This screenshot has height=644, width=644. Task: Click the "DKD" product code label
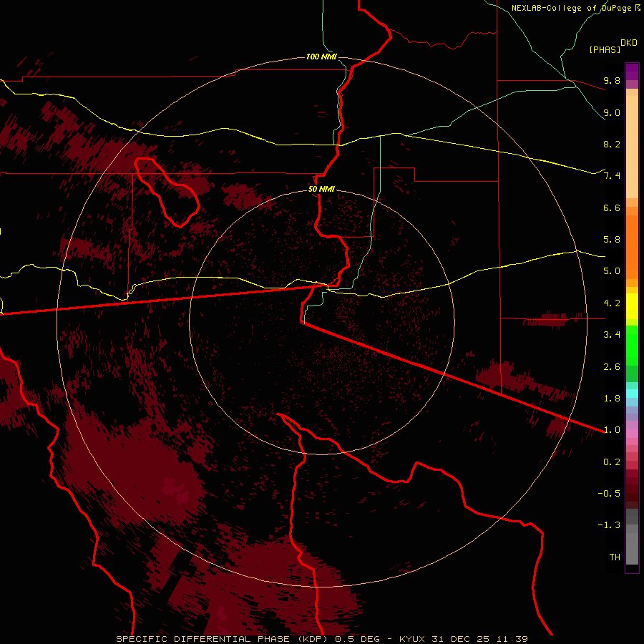[629, 43]
